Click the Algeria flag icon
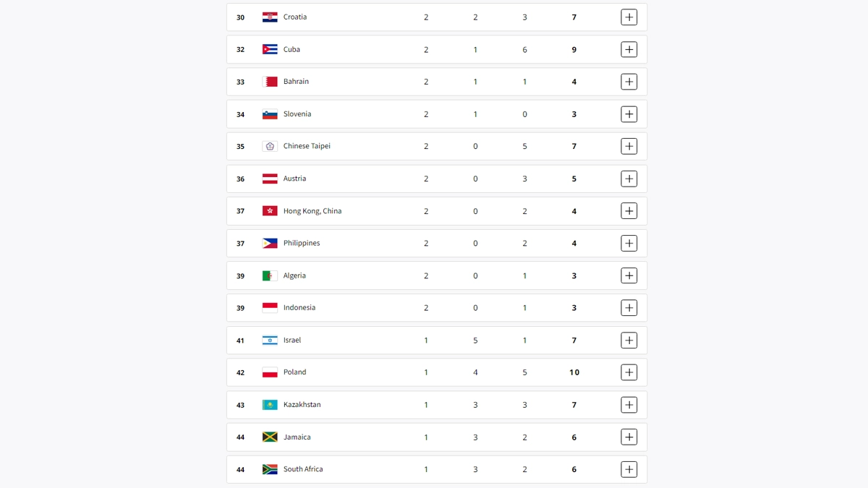868x488 pixels. pos(270,275)
